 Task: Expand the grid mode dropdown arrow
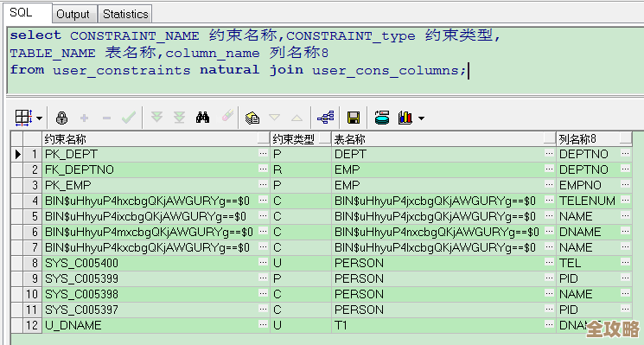[x=39, y=118]
